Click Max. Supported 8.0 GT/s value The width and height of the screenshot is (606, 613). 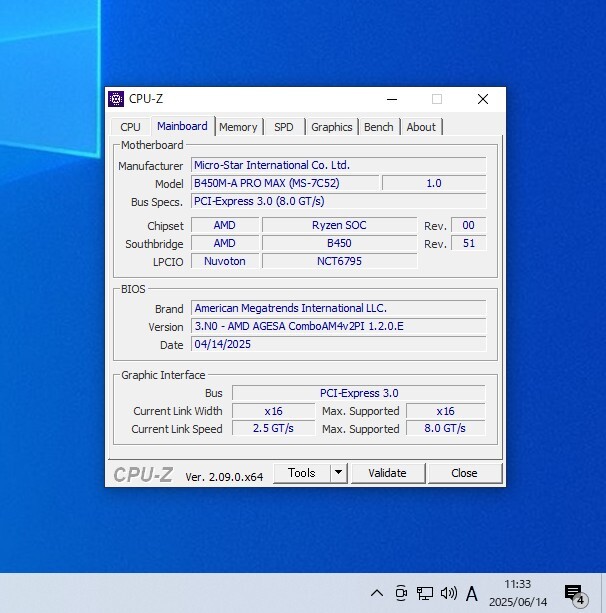point(446,428)
